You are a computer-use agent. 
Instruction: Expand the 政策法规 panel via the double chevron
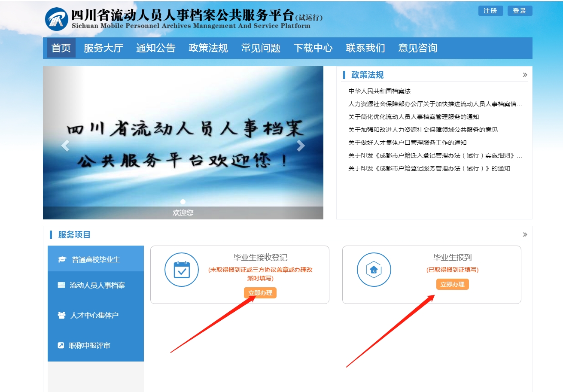tap(525, 74)
